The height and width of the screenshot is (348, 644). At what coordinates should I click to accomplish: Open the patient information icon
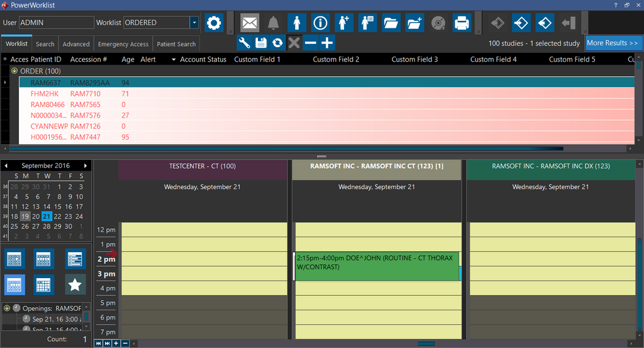(321, 23)
